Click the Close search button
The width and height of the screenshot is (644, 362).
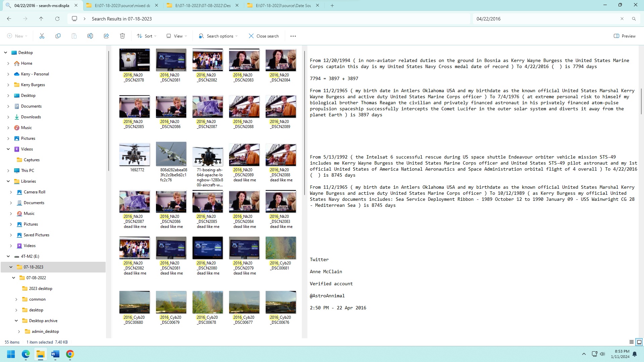click(x=264, y=36)
